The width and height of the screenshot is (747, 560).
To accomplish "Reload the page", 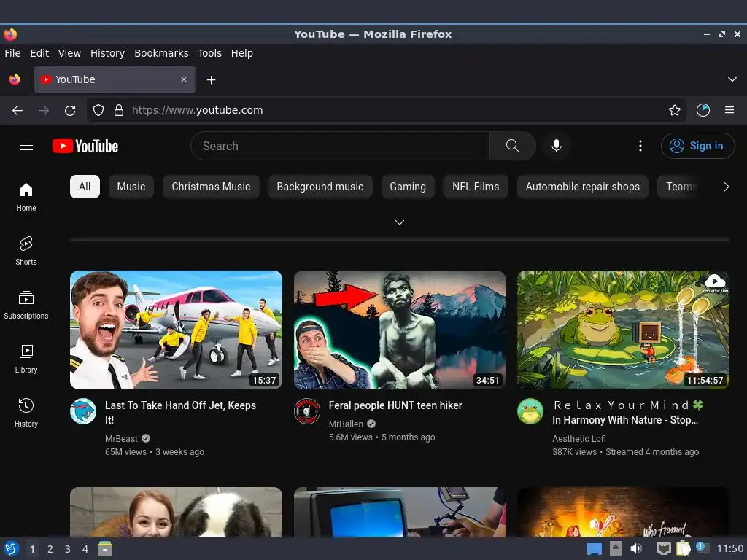I will (x=70, y=111).
